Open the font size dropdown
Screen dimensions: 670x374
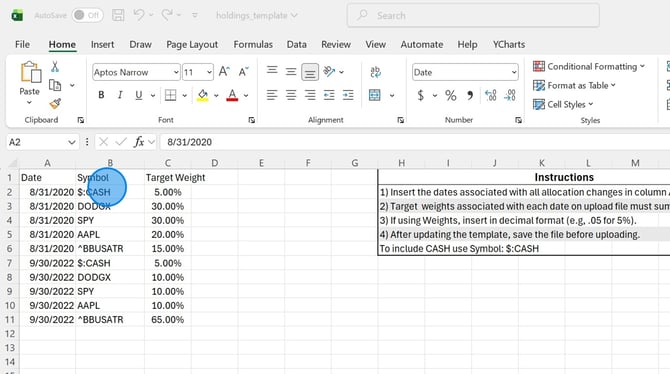pyautogui.click(x=209, y=72)
